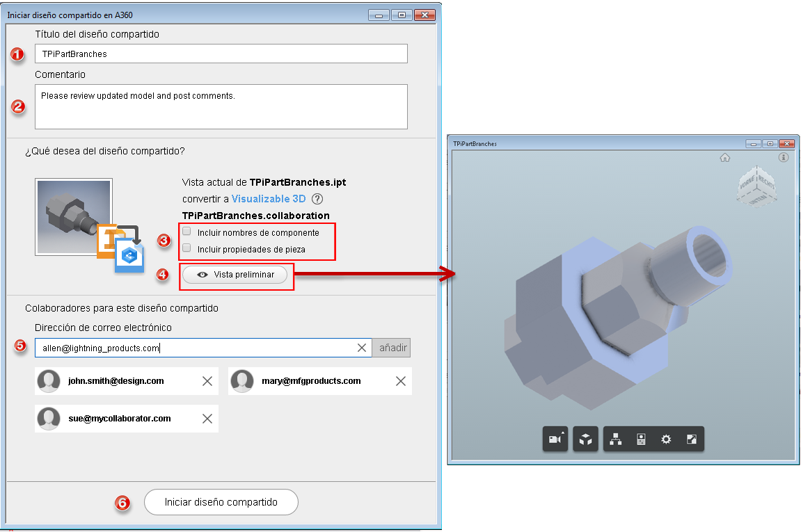Select text sue@mycollaborator.com
This screenshot has height=532, width=810.
click(x=119, y=419)
